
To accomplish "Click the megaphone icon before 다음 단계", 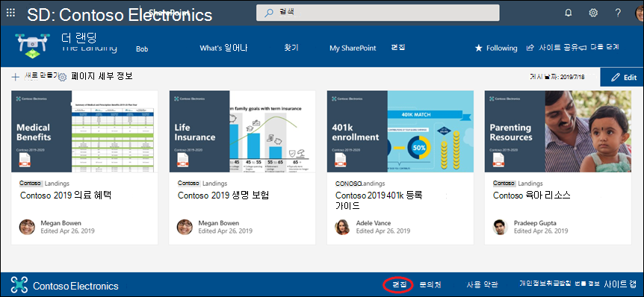I will click(x=583, y=48).
